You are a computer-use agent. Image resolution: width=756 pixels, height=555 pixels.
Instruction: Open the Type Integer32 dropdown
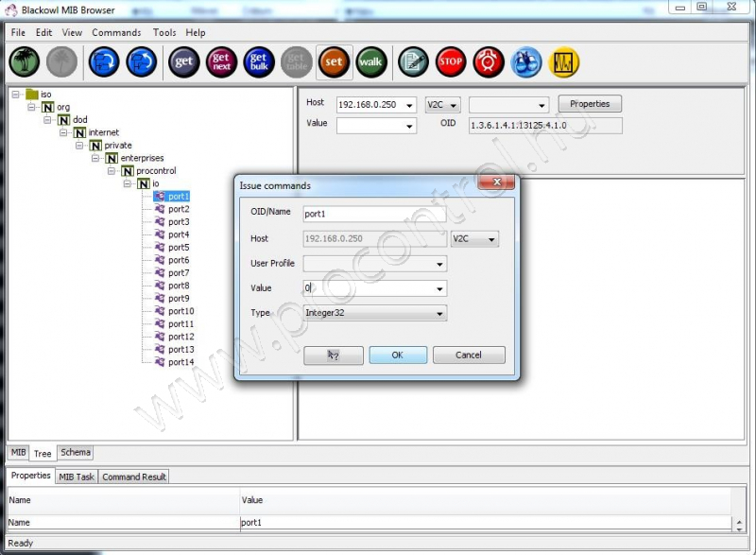tap(439, 313)
